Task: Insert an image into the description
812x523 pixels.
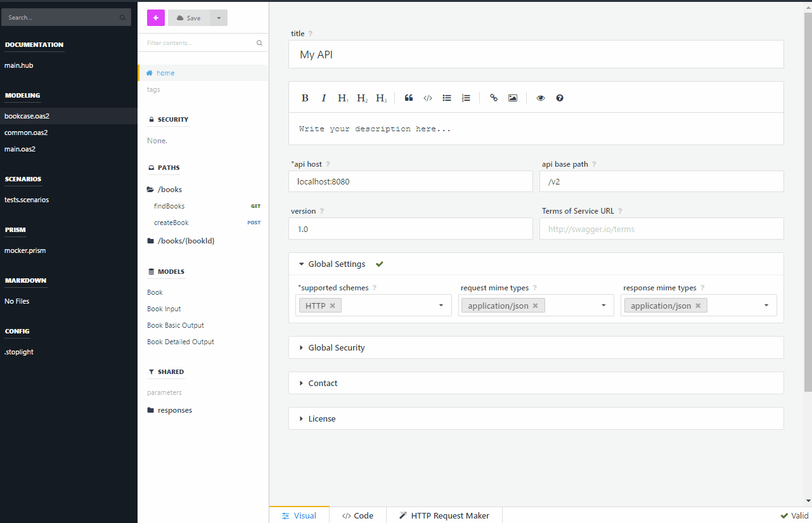Action: (x=513, y=98)
